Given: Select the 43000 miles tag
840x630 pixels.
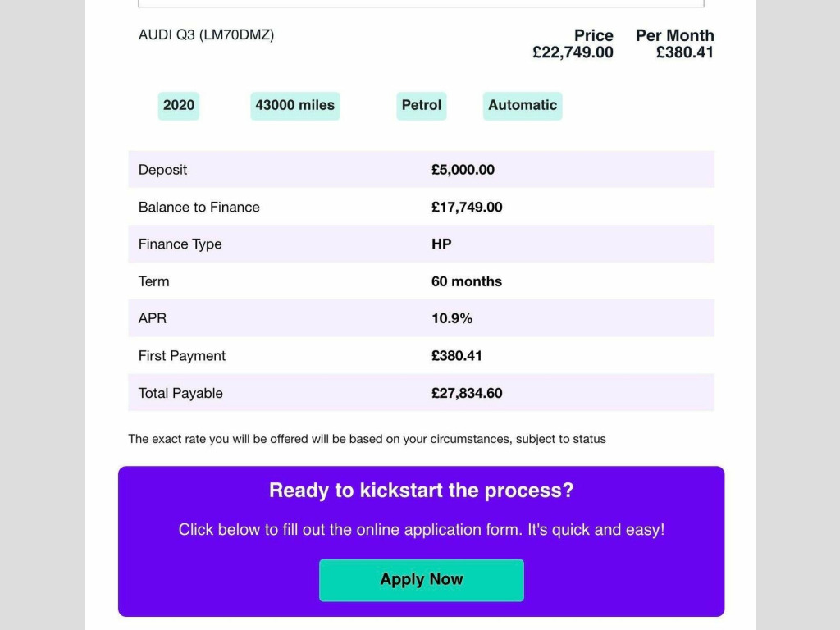Looking at the screenshot, I should click(294, 105).
